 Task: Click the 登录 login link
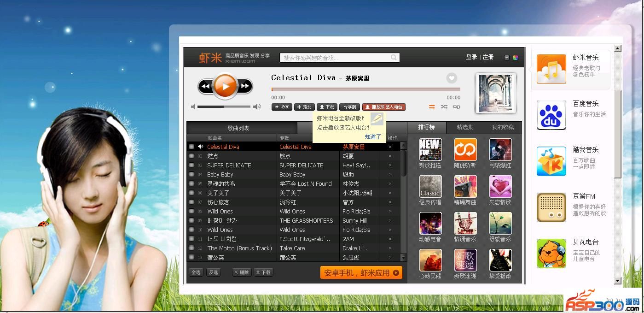coord(471,57)
